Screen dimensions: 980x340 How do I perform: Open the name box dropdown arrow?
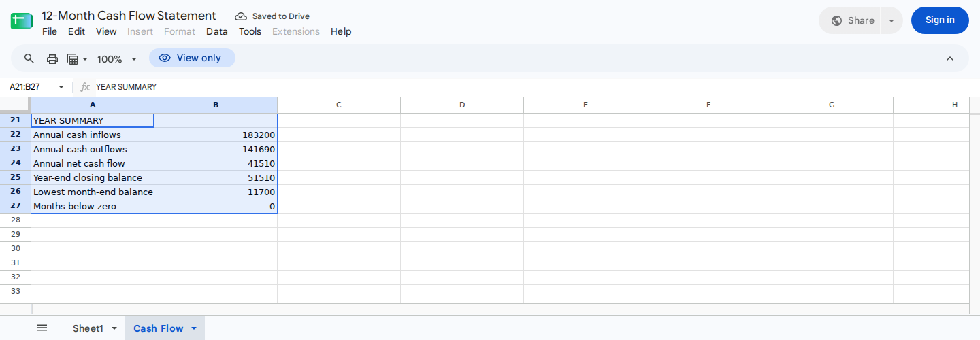click(61, 87)
